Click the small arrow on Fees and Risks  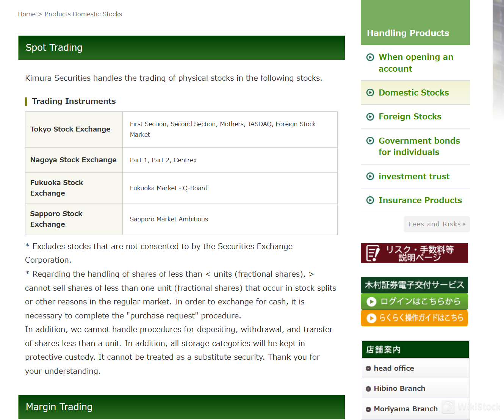coord(465,224)
